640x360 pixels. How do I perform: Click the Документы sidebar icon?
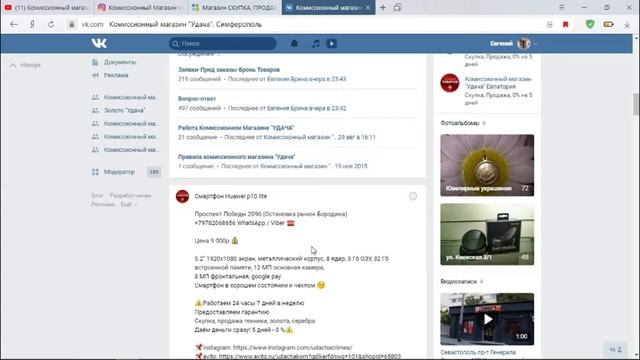[x=95, y=62]
